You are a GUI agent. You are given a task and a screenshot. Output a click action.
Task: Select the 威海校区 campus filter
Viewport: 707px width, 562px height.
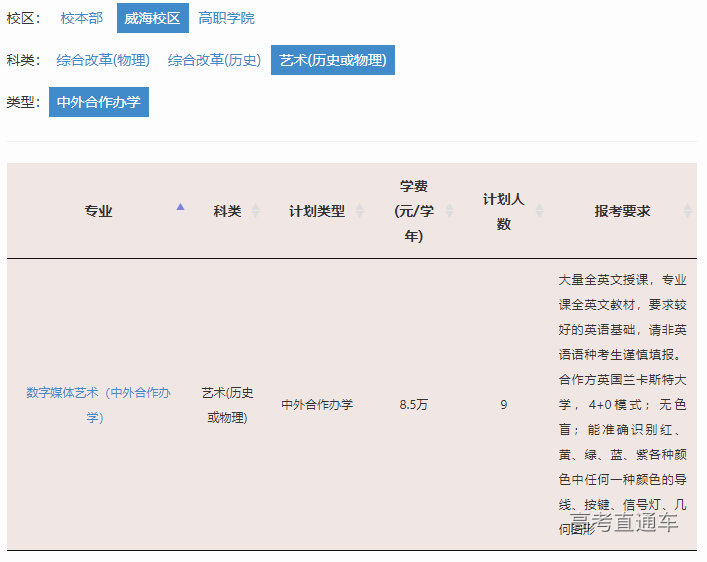[152, 18]
